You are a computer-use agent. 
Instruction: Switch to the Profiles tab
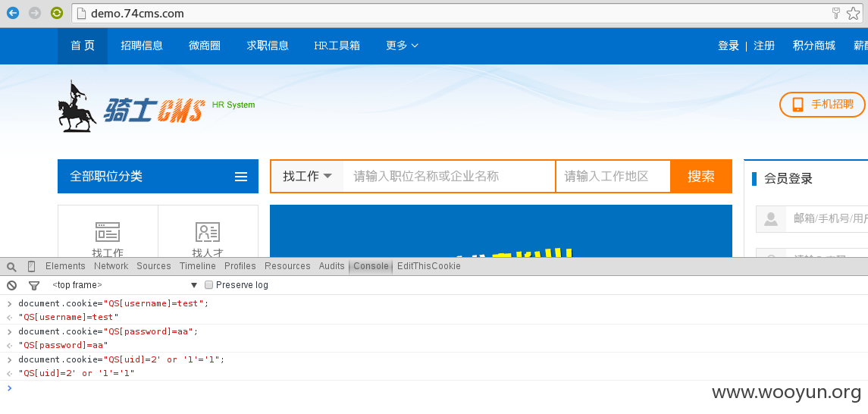tap(240, 266)
